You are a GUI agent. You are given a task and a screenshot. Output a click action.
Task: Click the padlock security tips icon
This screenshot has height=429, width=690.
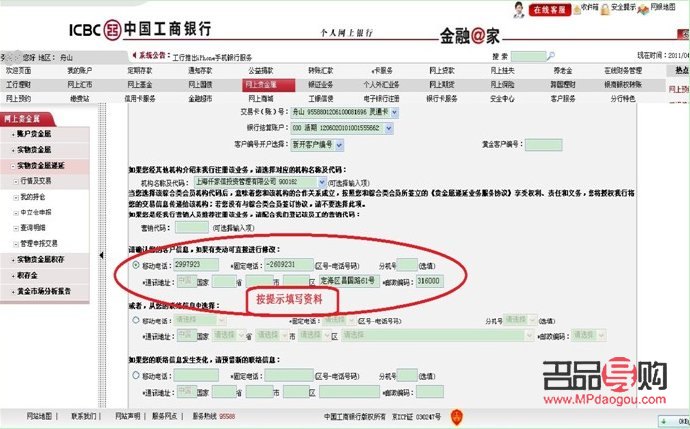click(x=605, y=9)
